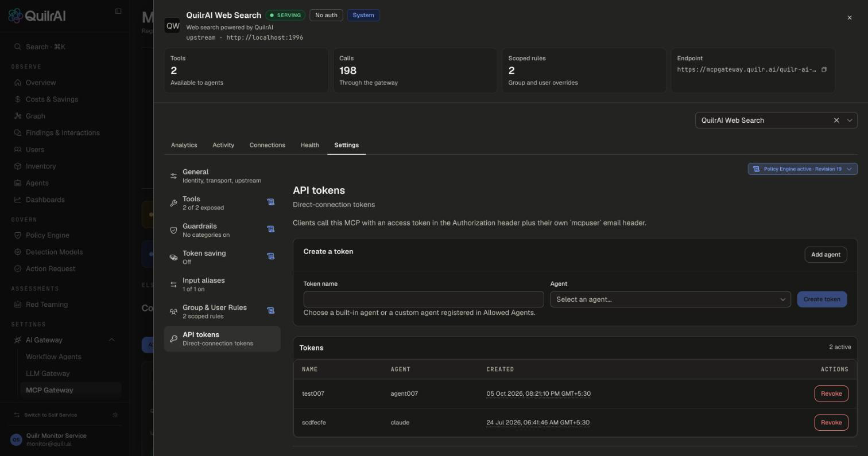The width and height of the screenshot is (868, 456).
Task: Revoke the scdfecfe token
Action: point(831,422)
